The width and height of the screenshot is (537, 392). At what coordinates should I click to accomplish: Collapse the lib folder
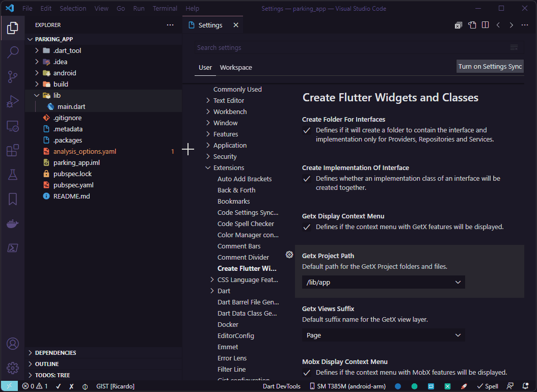point(37,95)
